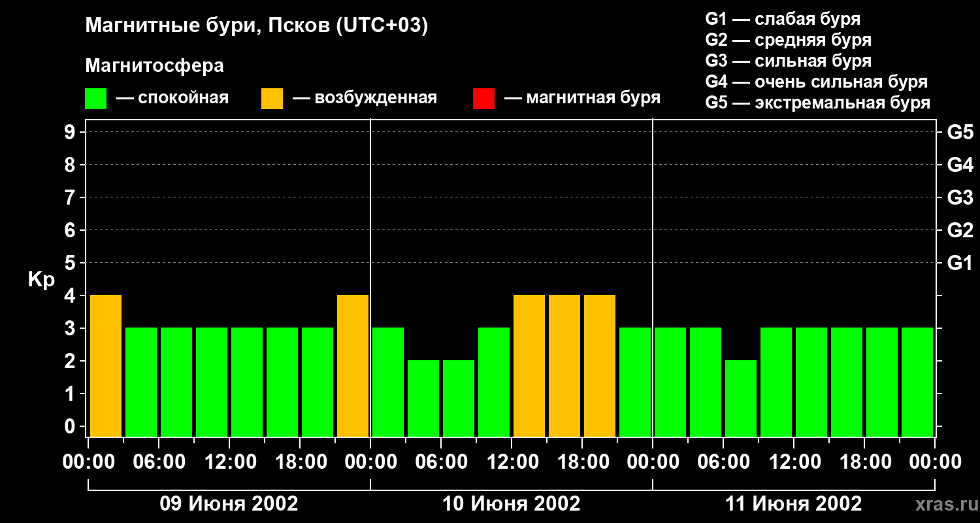Screen dimensions: 980x523
Task: Click the '06:00' time label for 09 Июня
Action: (x=159, y=462)
